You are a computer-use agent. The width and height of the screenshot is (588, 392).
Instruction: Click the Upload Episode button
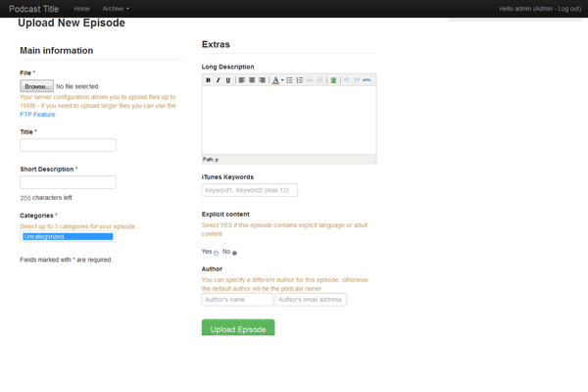[x=238, y=328]
